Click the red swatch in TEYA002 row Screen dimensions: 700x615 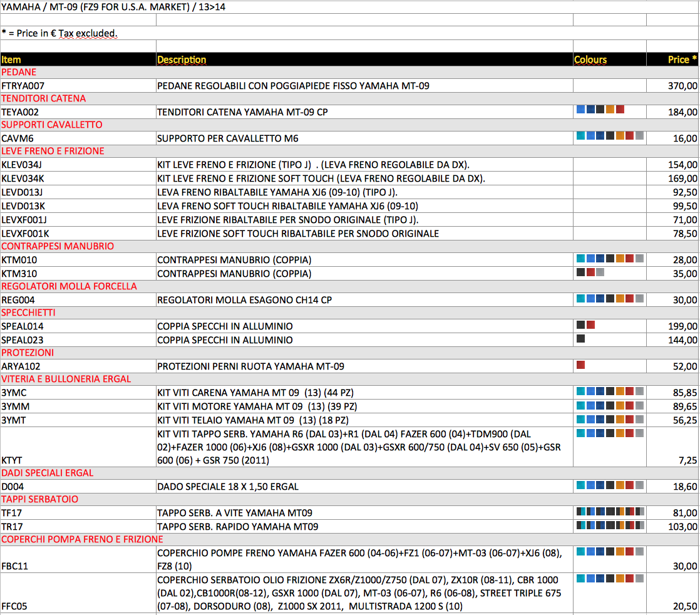click(620, 110)
